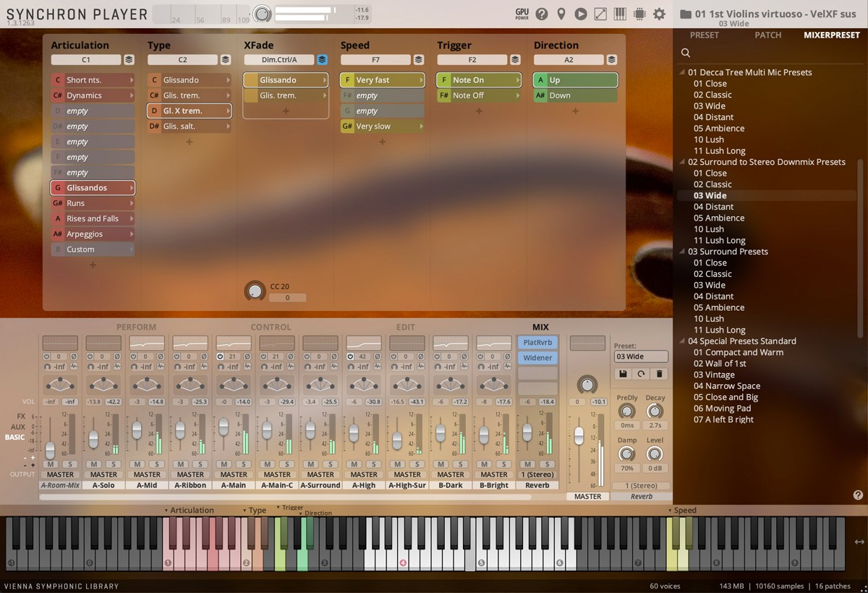Click the Reverb Decay knob
Screen dimensions: 868x593
(653, 411)
